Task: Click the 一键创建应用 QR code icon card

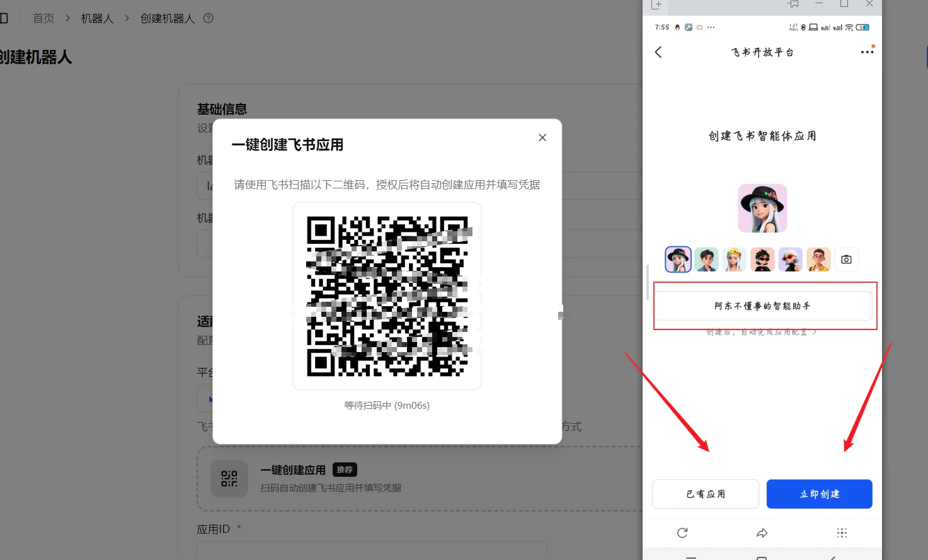Action: pyautogui.click(x=229, y=479)
